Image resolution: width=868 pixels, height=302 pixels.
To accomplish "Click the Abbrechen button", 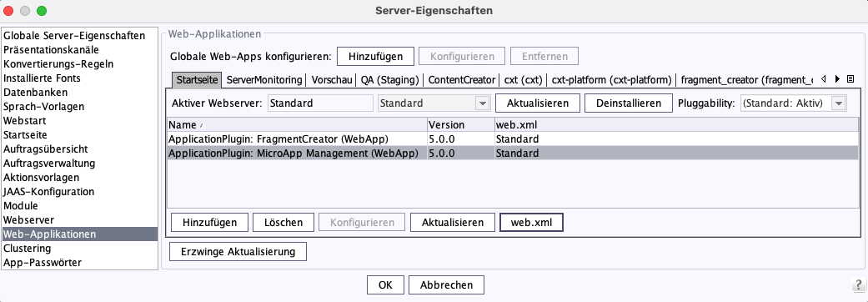I will click(446, 284).
